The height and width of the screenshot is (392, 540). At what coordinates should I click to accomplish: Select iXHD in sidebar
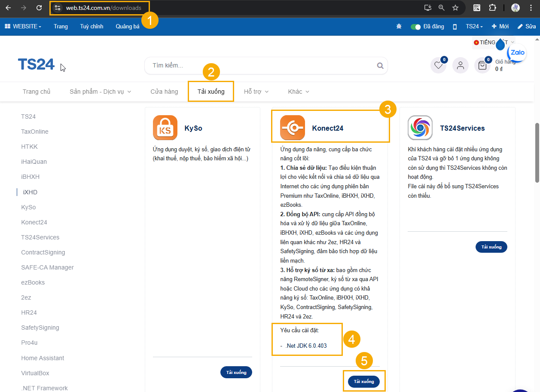(x=30, y=192)
